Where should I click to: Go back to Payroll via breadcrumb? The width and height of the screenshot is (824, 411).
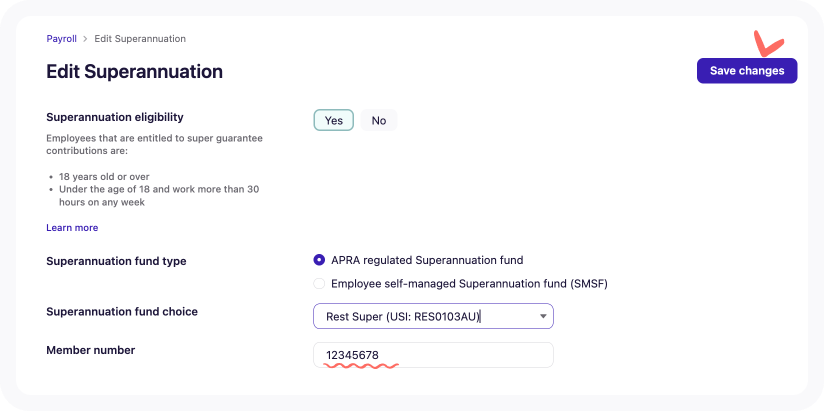[x=61, y=39]
